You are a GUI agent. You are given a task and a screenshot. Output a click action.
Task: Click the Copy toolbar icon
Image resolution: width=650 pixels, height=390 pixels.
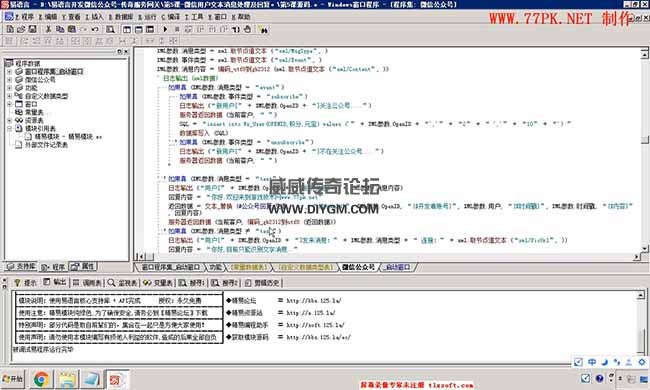(x=60, y=29)
